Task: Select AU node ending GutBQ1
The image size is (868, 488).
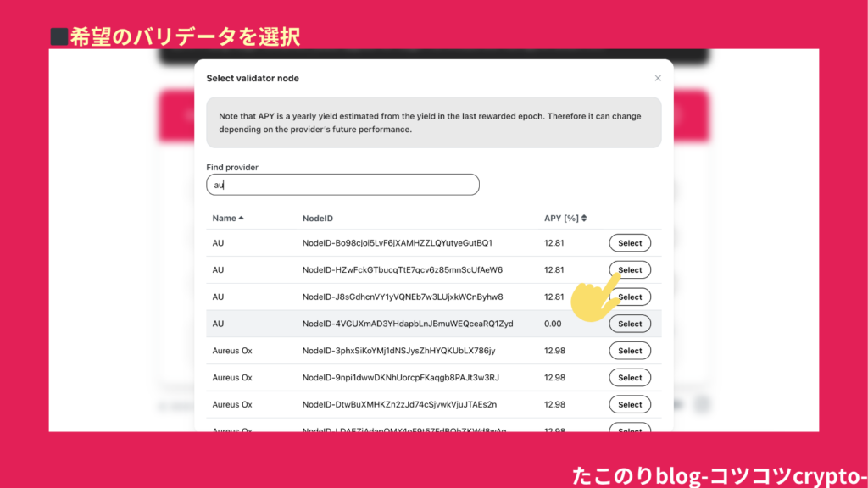Action: coord(630,243)
